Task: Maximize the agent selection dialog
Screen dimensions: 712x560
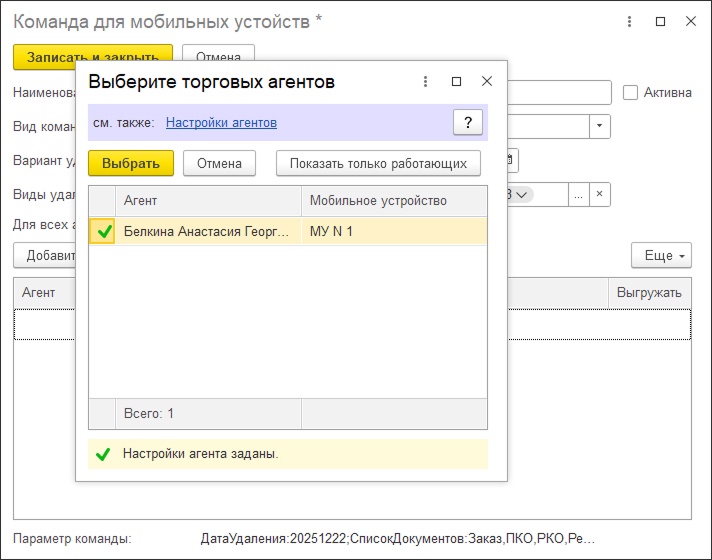Action: pos(456,81)
